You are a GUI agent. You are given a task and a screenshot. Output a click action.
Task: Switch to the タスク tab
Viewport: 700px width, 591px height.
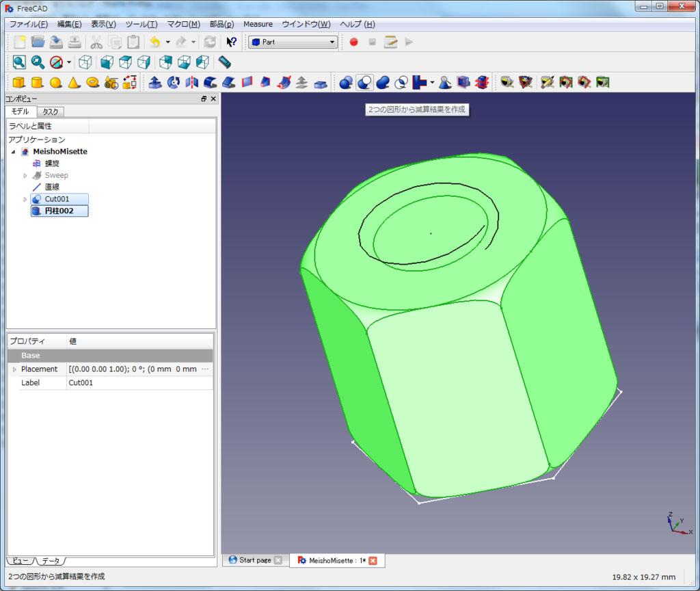(51, 111)
